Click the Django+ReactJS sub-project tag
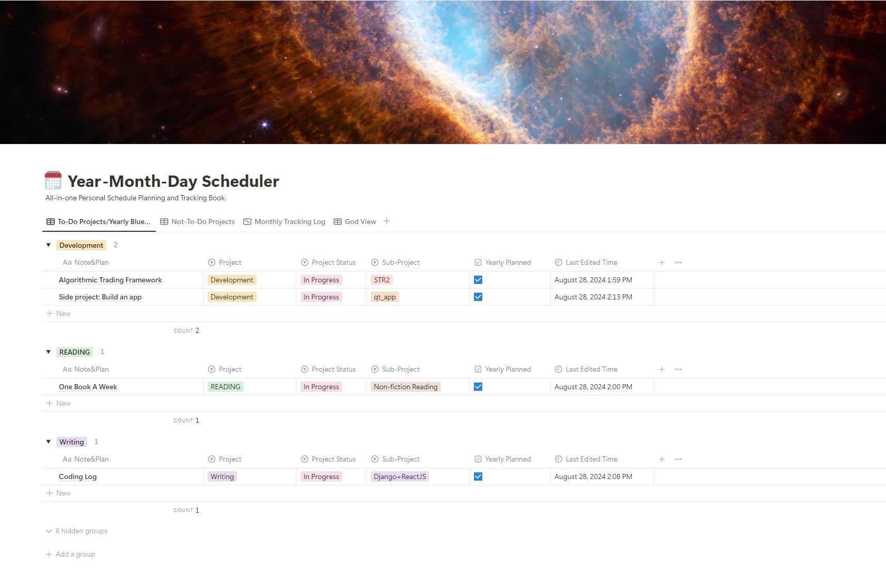886x588 pixels. (400, 476)
